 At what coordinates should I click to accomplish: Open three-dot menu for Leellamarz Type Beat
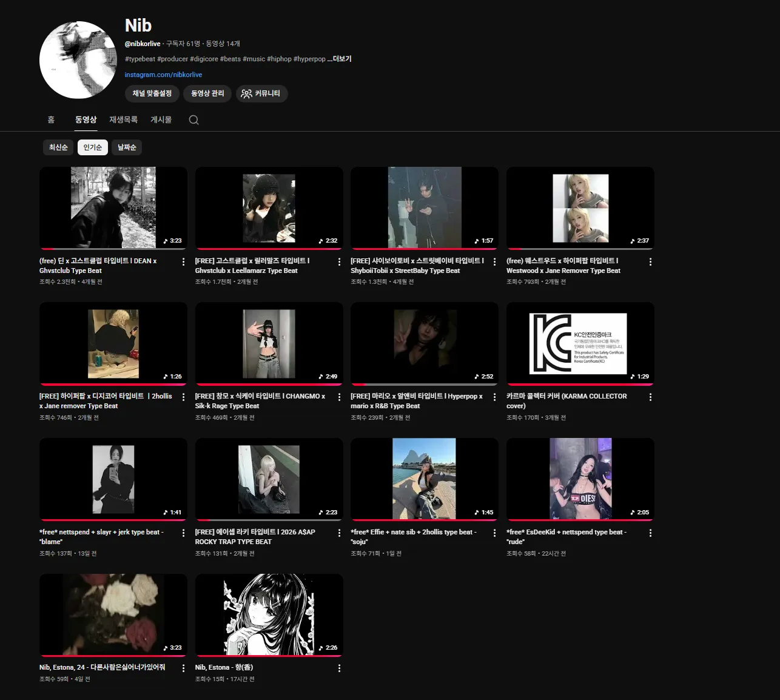pos(339,262)
